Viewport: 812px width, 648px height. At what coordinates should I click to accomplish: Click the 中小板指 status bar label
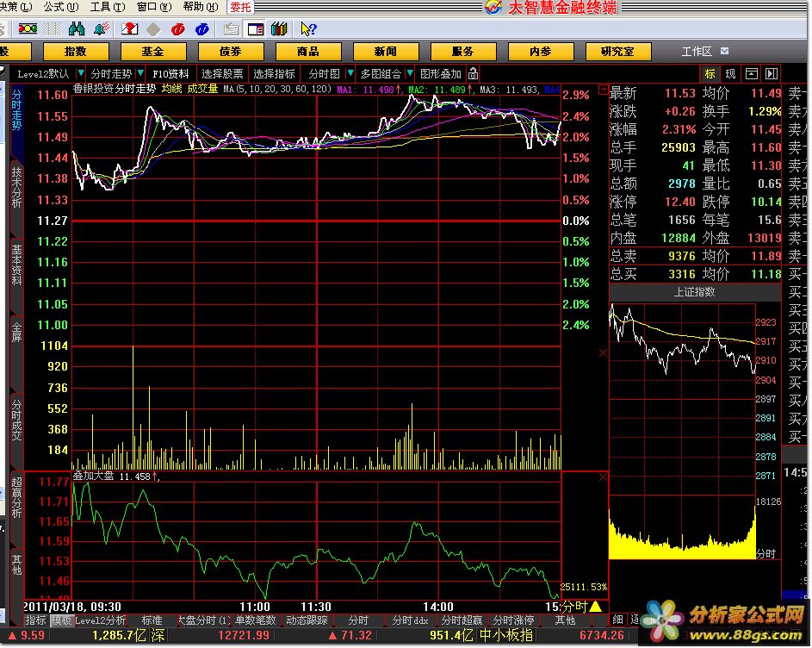point(506,635)
